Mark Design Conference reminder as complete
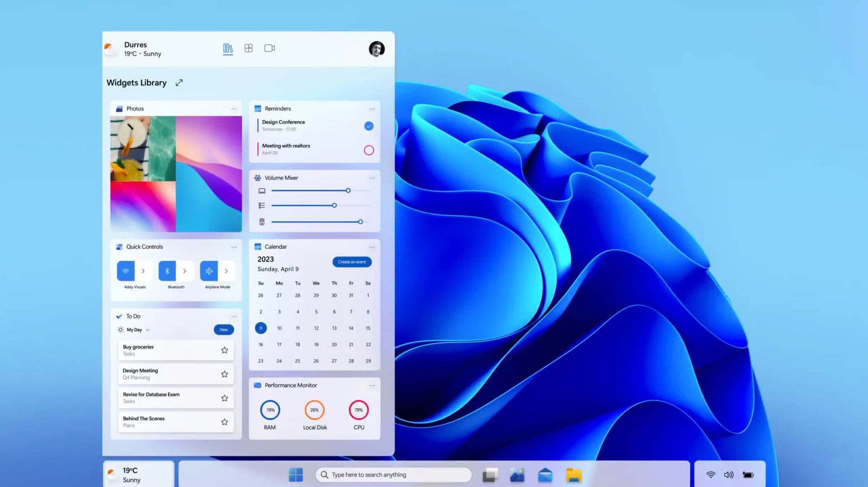The height and width of the screenshot is (487, 868). pyautogui.click(x=368, y=125)
